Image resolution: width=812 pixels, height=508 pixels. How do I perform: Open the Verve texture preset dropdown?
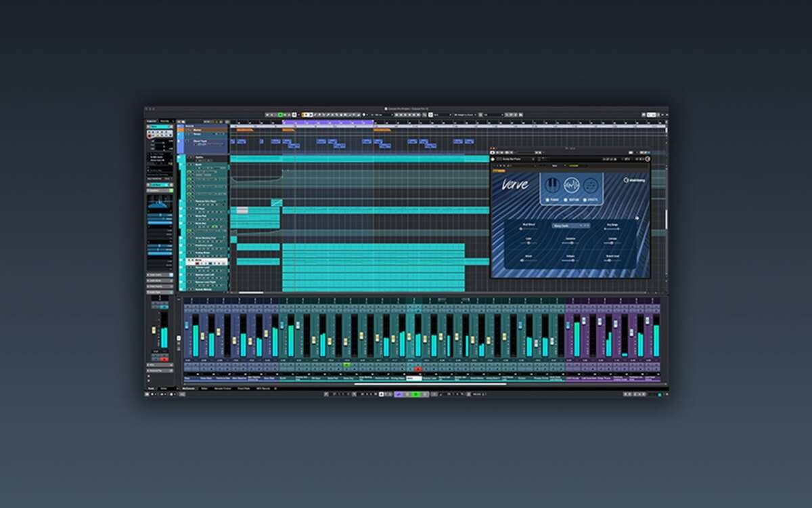coord(570,226)
